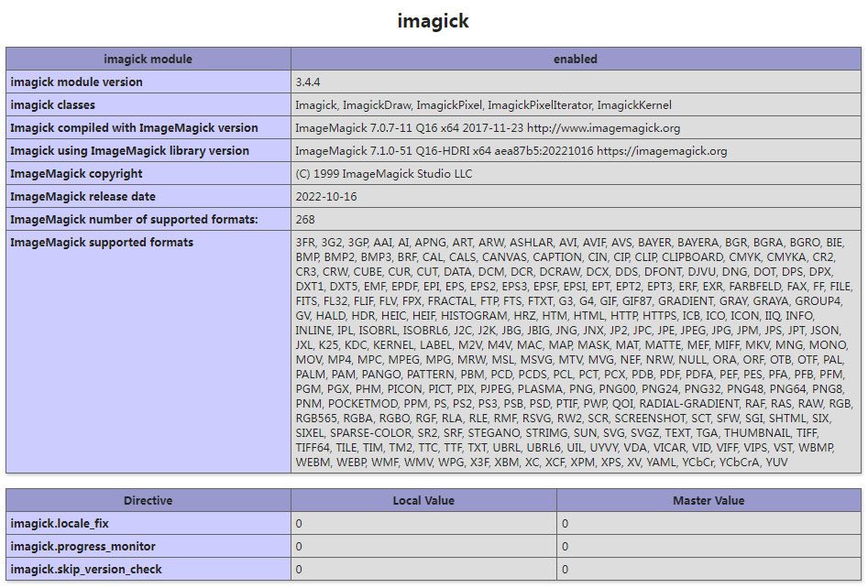Select the 'imagick module' header cell
868x588 pixels.
point(148,60)
